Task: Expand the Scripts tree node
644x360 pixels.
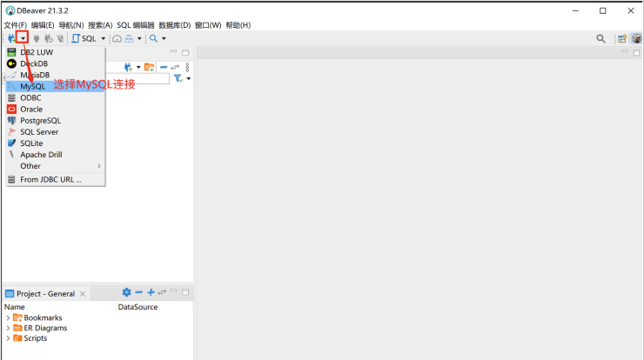Action: (x=8, y=338)
